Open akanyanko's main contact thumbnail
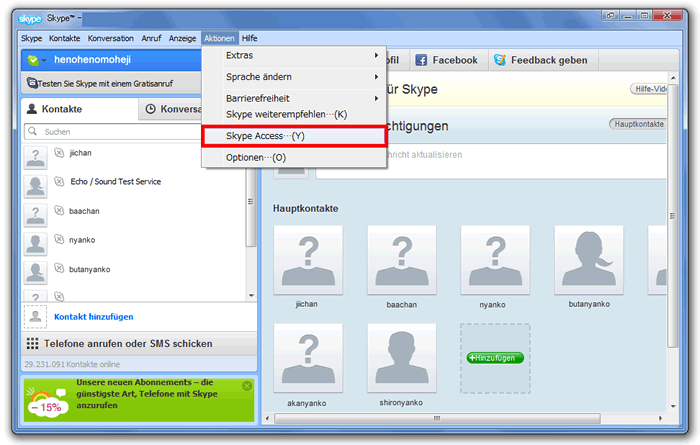 (x=308, y=358)
